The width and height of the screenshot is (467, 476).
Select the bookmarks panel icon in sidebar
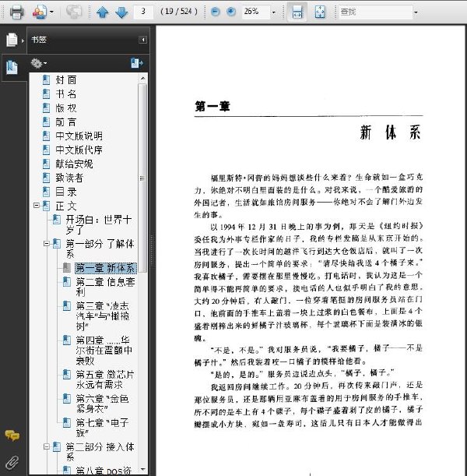pos(12,68)
